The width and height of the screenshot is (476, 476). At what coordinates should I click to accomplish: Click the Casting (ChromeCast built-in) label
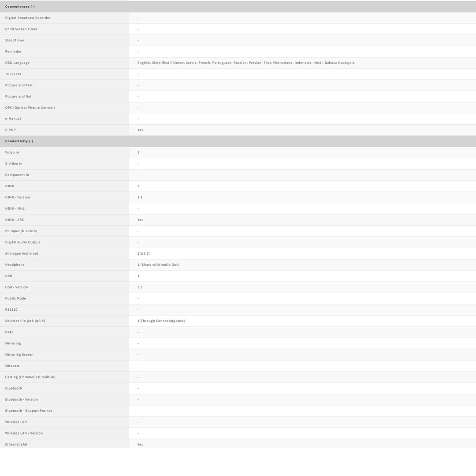click(30, 377)
